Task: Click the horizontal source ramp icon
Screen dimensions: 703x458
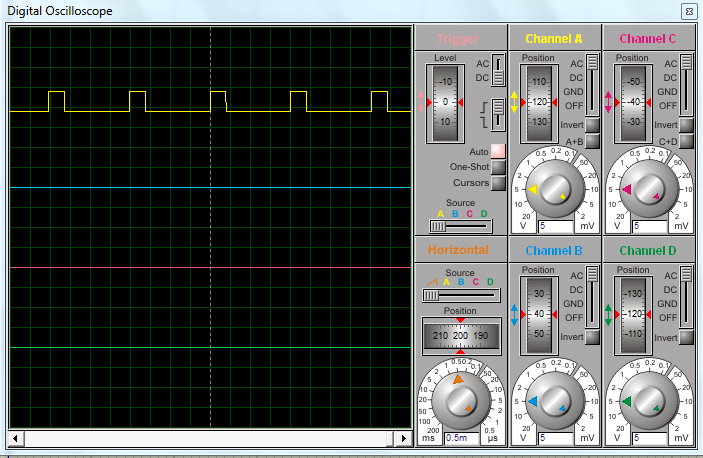Action: 432,282
